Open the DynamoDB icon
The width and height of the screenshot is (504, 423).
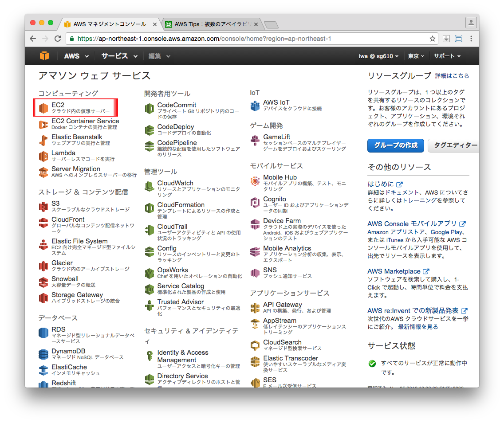(43, 355)
